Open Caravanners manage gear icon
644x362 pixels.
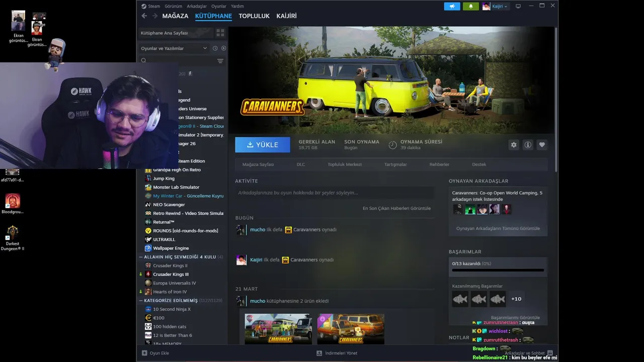tap(514, 145)
